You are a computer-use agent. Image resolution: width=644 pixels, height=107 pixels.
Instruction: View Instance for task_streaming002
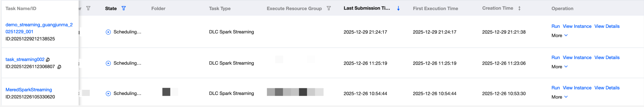tap(577, 58)
